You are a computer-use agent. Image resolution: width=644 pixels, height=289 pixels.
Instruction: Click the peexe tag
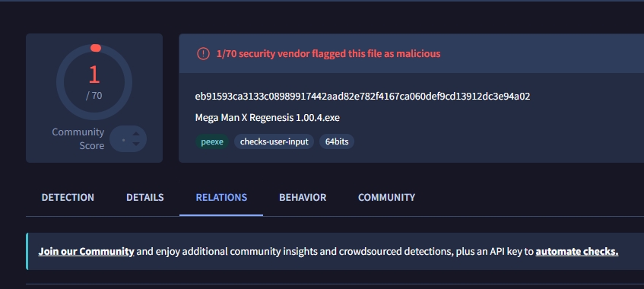click(212, 141)
